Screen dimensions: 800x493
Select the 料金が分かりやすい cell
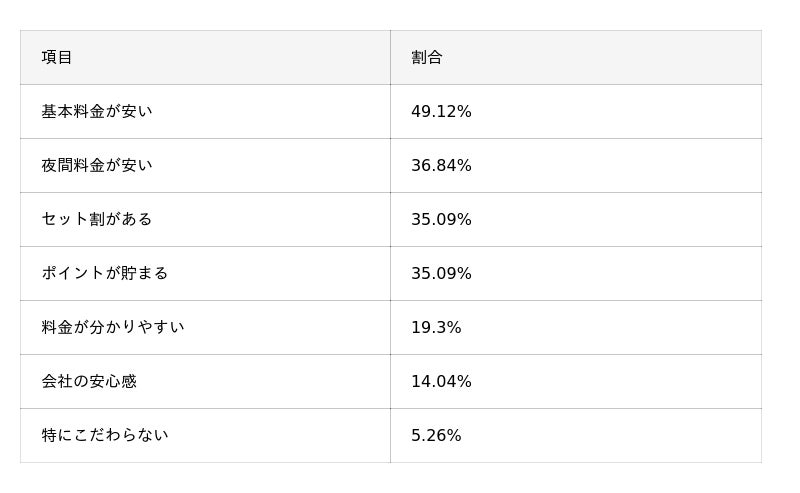coord(113,328)
